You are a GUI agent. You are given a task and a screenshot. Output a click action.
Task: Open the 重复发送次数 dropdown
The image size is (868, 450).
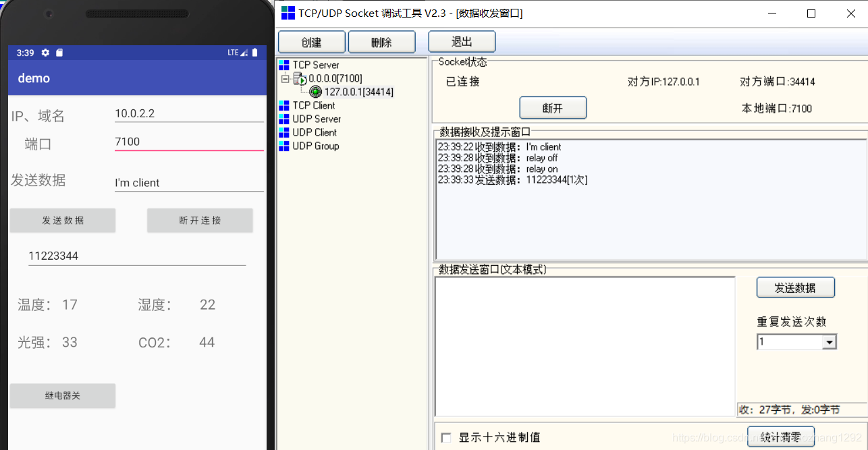[830, 341]
